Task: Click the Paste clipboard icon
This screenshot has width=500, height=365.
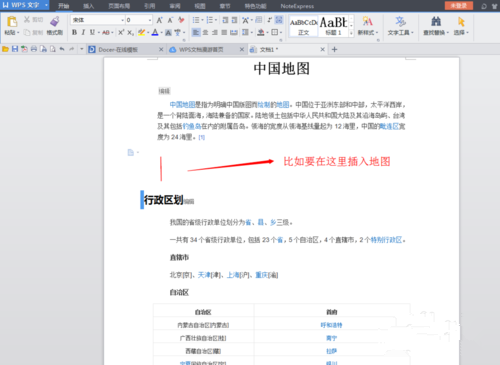Action: coord(12,22)
